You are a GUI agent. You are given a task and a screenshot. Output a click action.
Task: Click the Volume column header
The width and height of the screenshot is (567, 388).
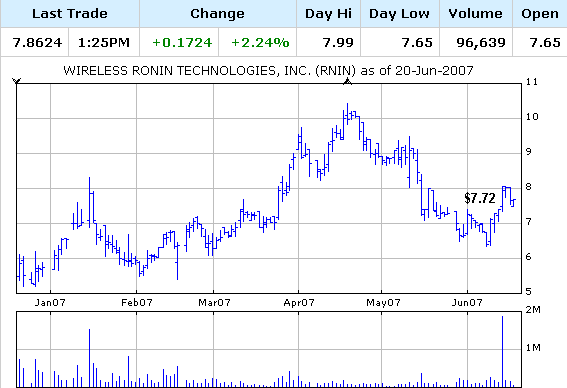(476, 14)
